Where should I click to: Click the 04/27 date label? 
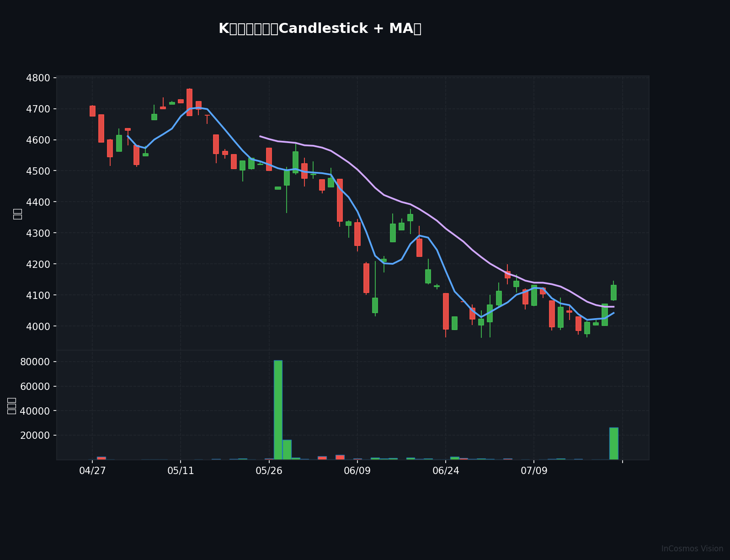[x=92, y=471]
